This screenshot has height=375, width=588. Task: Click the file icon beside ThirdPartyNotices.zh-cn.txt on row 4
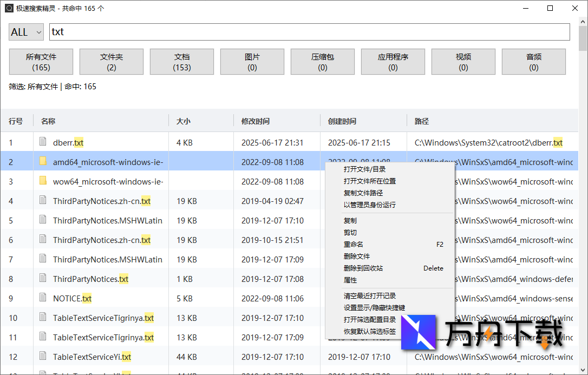click(x=43, y=201)
